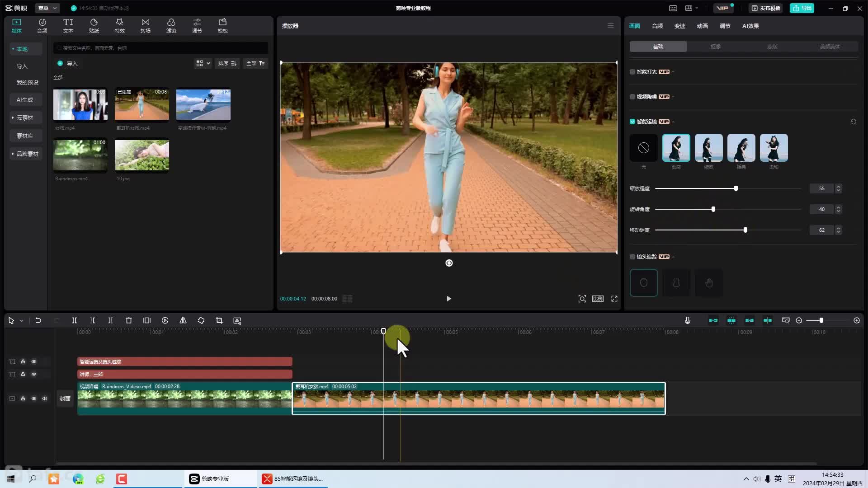The width and height of the screenshot is (868, 488).
Task: Expand the 云素材 section in the sidebar
Action: (x=25, y=117)
